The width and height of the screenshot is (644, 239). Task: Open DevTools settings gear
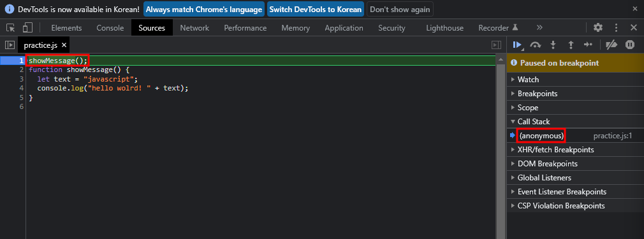tap(598, 27)
